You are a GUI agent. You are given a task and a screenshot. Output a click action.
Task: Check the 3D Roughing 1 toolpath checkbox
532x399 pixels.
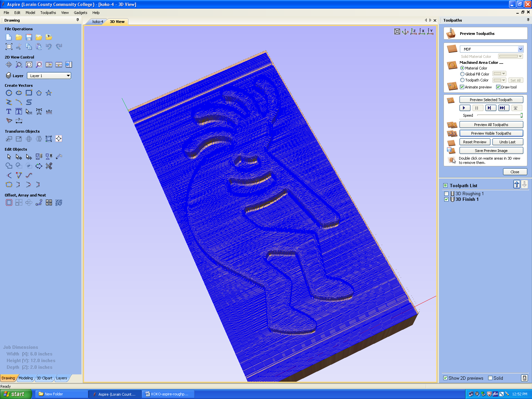pos(447,194)
